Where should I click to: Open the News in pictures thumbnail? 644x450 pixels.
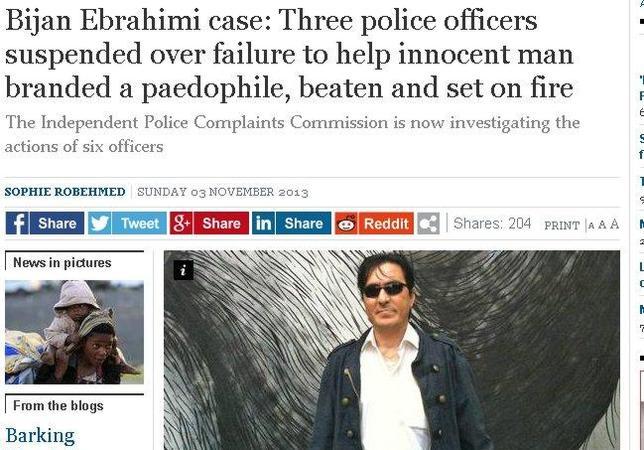coord(74,332)
